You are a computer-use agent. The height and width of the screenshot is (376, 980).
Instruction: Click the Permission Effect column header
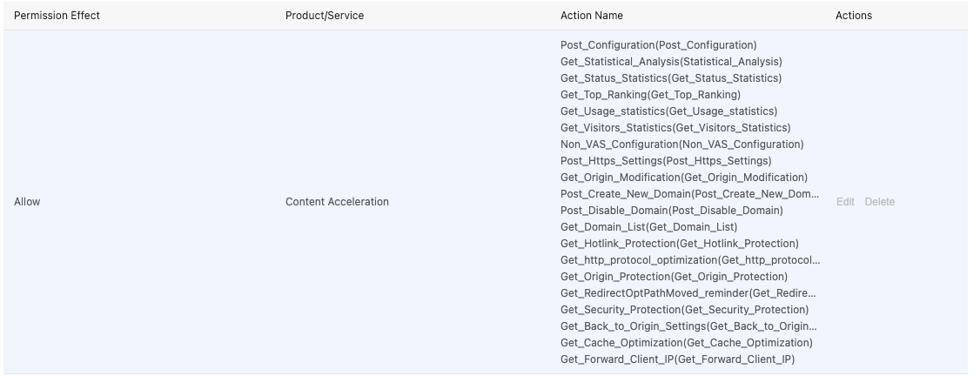tap(57, 16)
